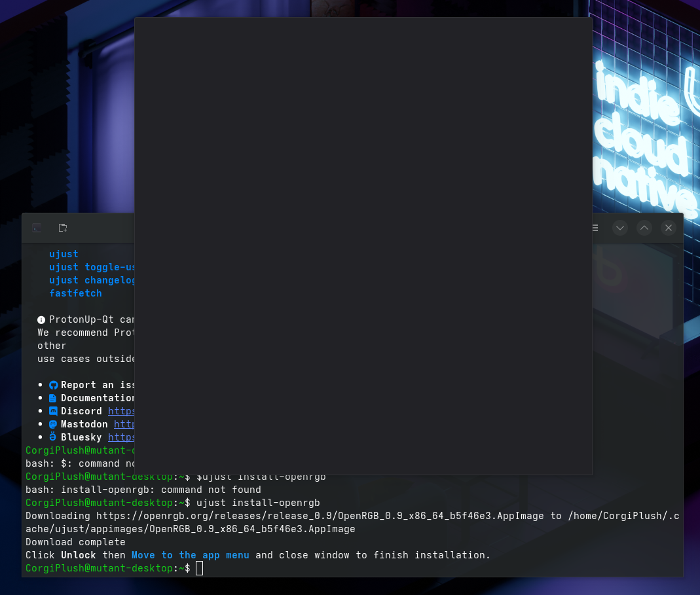Click the bold 'Unlock' word
Screen dimensions: 700x595
click(x=78, y=555)
